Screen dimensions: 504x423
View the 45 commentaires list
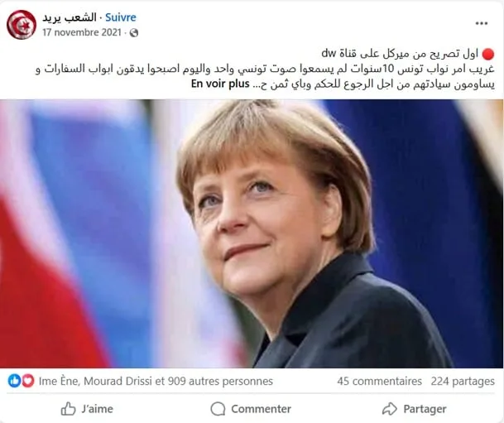pyautogui.click(x=379, y=382)
